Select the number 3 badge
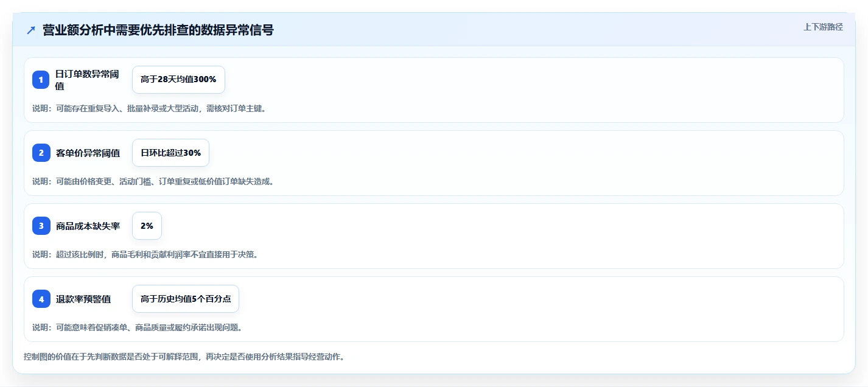The image size is (868, 387). [41, 226]
